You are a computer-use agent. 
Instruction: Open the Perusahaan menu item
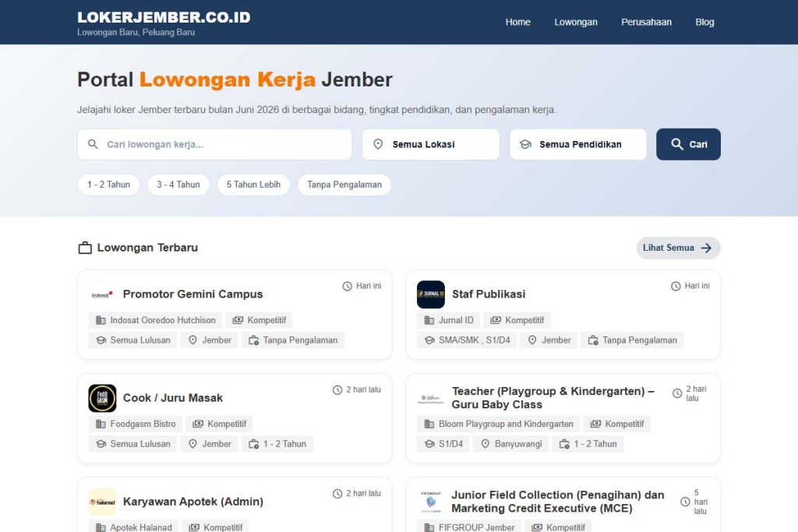point(646,22)
